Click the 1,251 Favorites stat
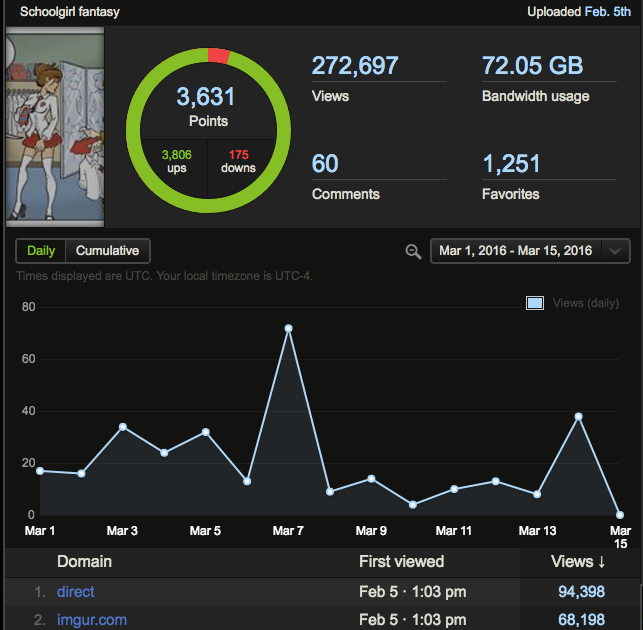Screen dimensions: 643x630 click(512, 163)
